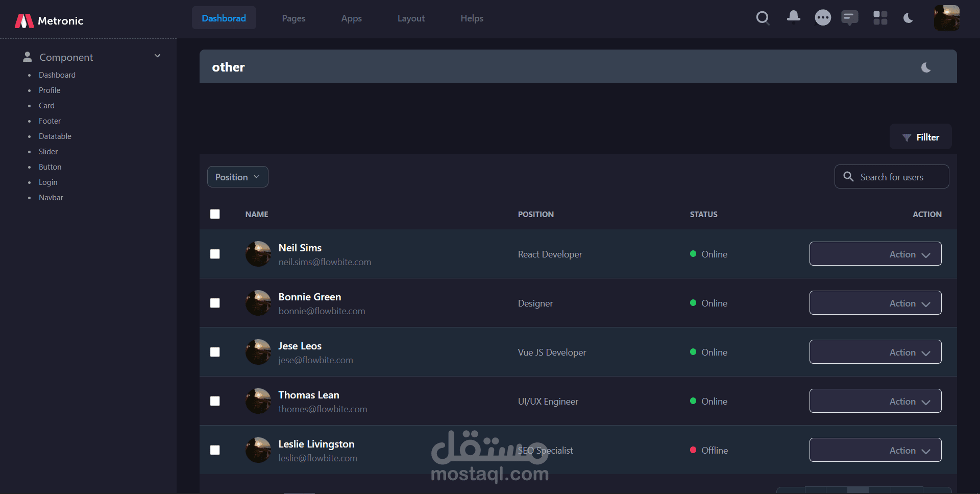Open the Position filter dropdown

point(237,177)
